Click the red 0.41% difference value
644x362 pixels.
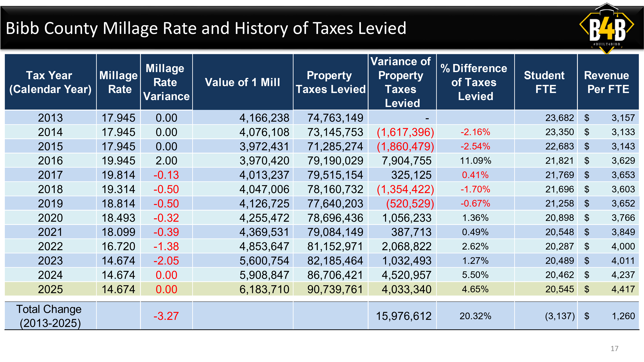(x=475, y=175)
